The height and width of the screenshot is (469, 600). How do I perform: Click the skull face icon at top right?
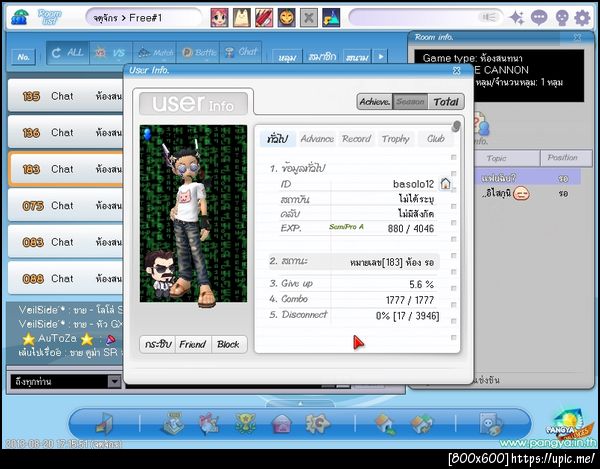561,18
